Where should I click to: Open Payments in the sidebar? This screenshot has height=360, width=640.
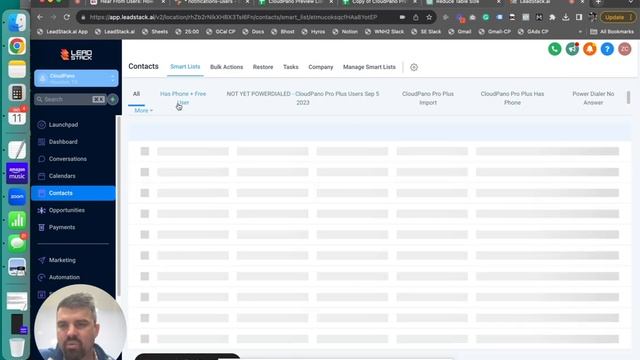point(62,227)
